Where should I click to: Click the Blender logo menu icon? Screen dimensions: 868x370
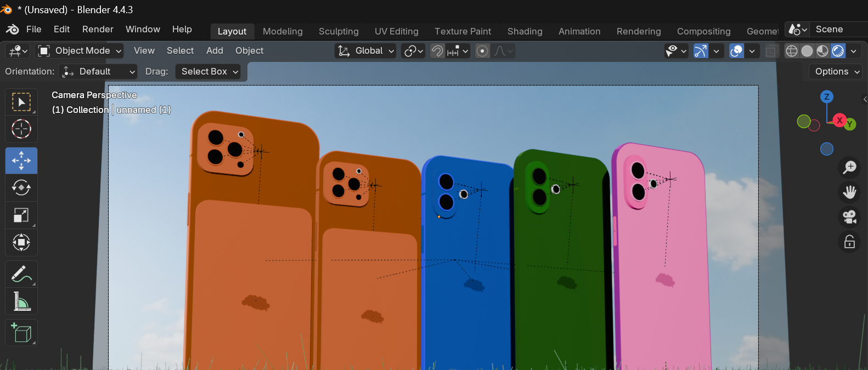[x=12, y=30]
